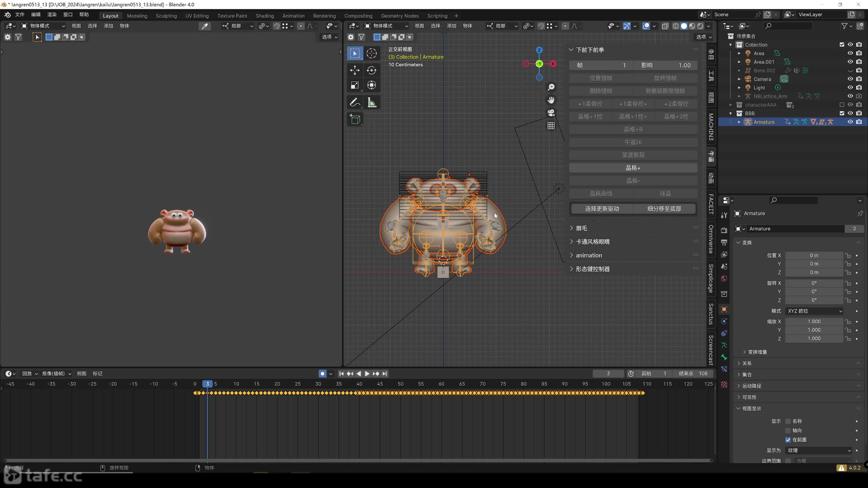Open the Geometry Nodes workspace tab
Image resolution: width=868 pixels, height=488 pixels.
pos(400,16)
